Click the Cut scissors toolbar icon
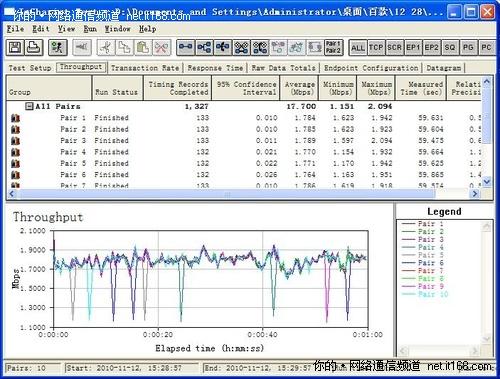 click(106, 48)
